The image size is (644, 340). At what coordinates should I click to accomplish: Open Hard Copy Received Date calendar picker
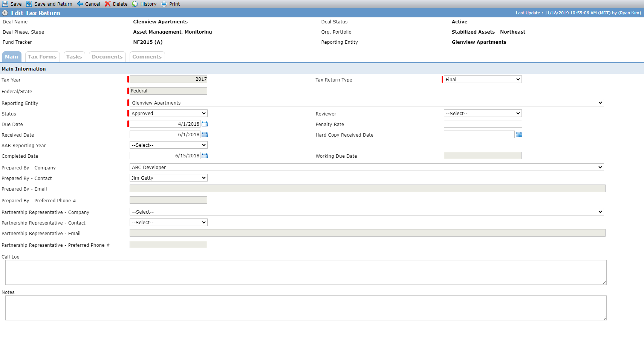click(519, 134)
